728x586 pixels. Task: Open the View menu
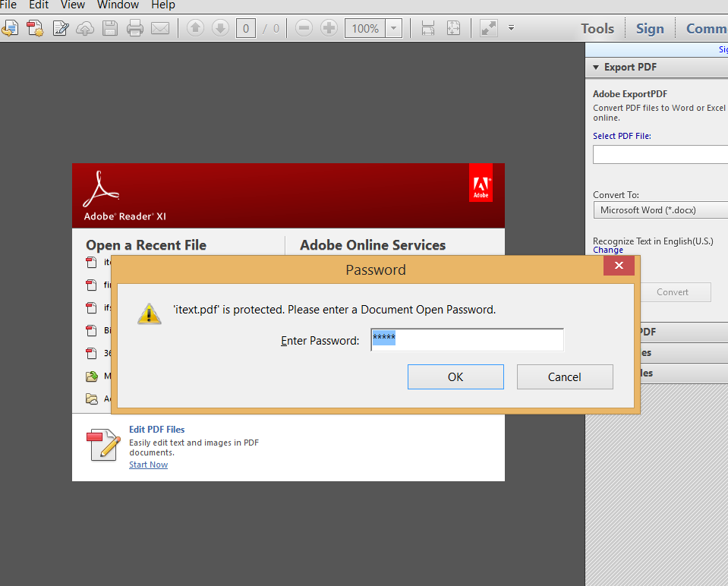pyautogui.click(x=73, y=5)
